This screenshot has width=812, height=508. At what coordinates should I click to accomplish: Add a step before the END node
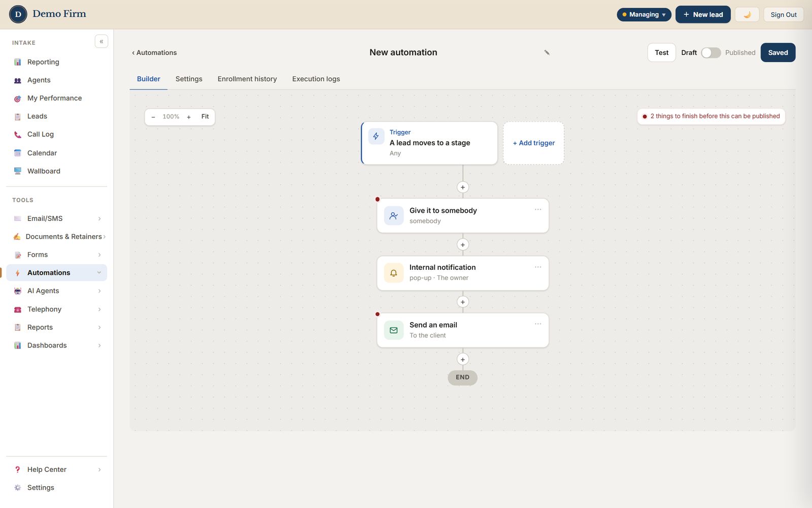pos(463,360)
